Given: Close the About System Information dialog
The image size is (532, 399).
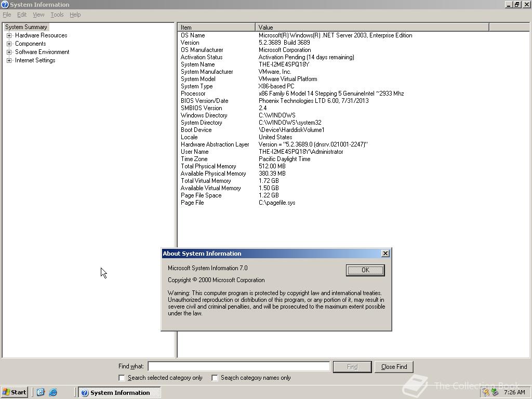Looking at the screenshot, I should pos(385,254).
